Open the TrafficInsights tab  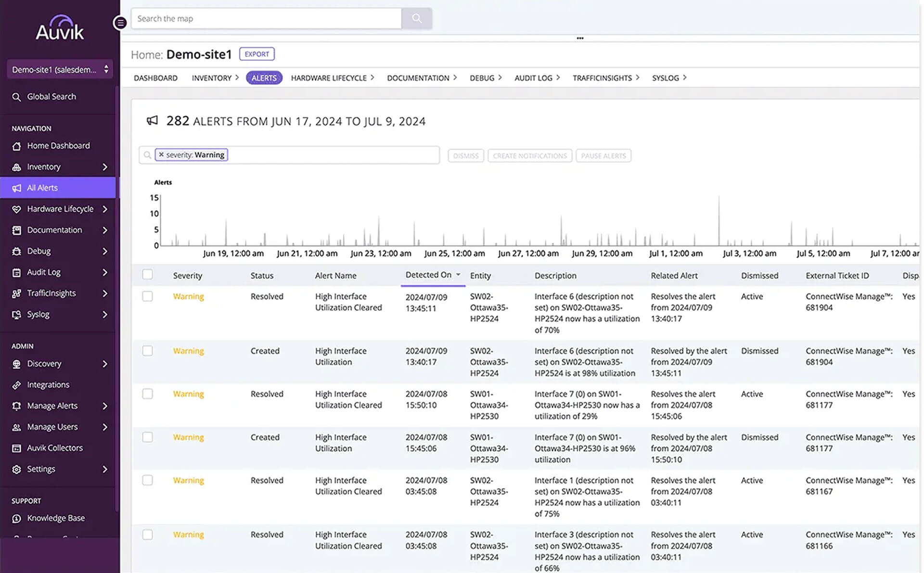point(602,78)
